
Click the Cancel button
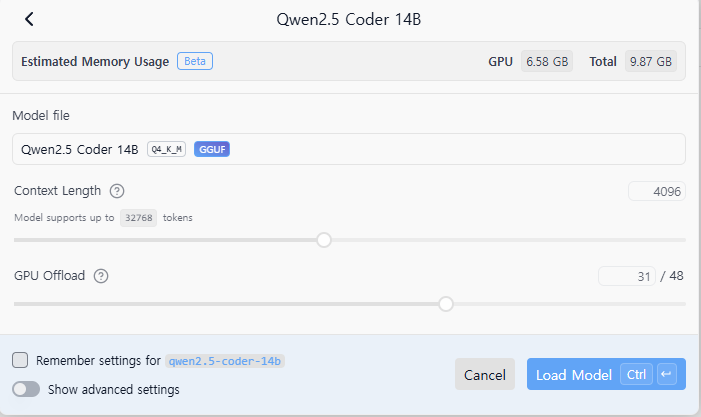pyautogui.click(x=485, y=374)
